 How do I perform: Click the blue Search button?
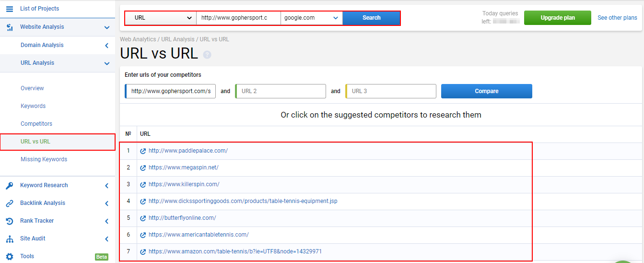tap(372, 18)
